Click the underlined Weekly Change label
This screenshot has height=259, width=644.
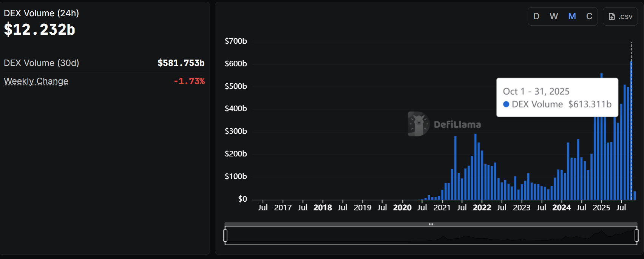36,81
